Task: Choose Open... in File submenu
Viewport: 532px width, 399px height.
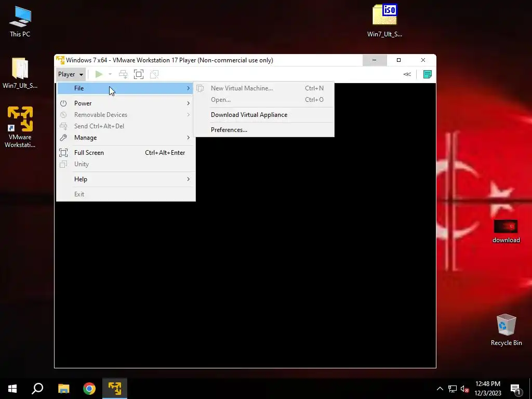Action: click(263, 100)
